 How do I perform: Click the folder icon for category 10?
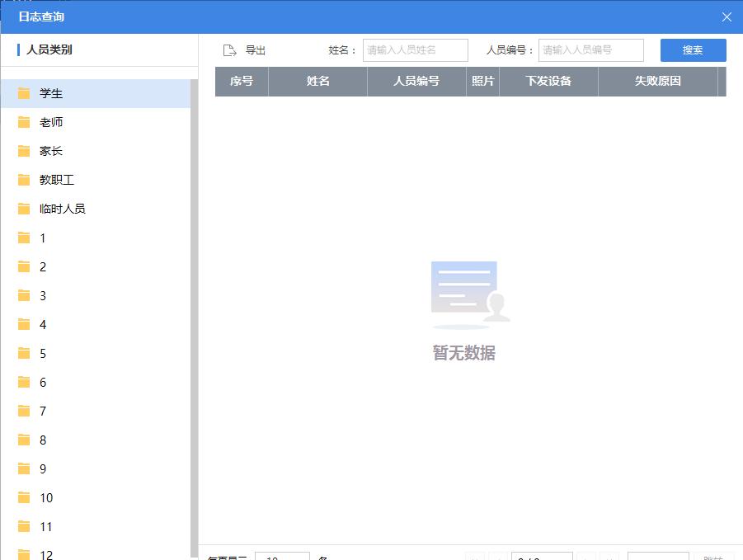(24, 497)
